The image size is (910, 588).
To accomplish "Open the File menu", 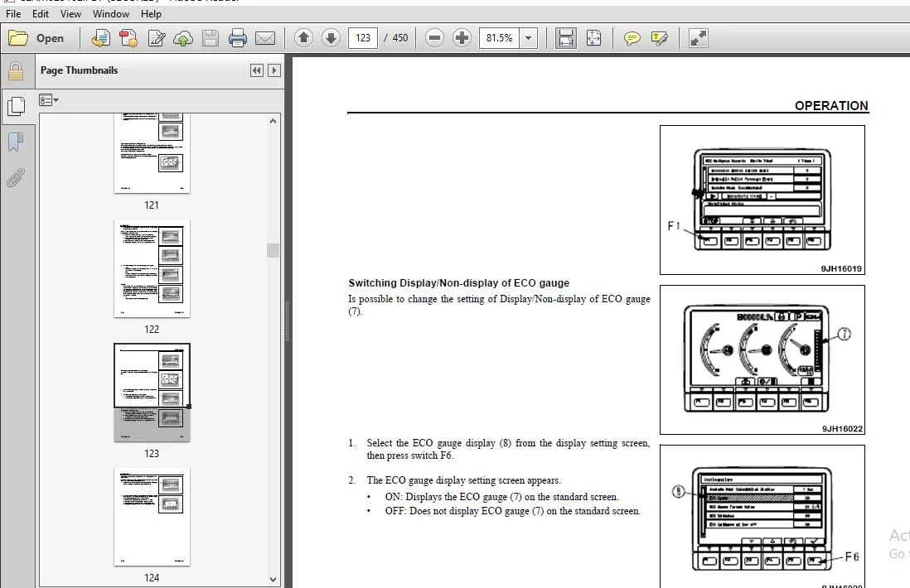I will 12,13.
